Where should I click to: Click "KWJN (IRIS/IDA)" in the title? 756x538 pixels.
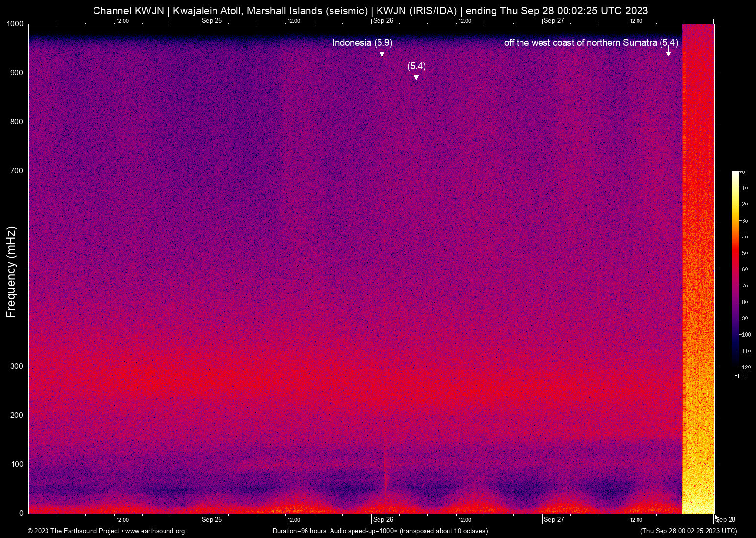point(417,11)
